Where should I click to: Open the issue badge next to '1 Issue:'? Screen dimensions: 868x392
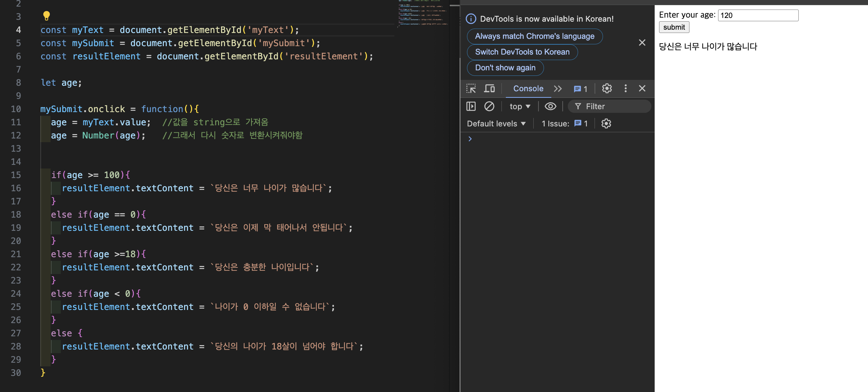point(581,123)
